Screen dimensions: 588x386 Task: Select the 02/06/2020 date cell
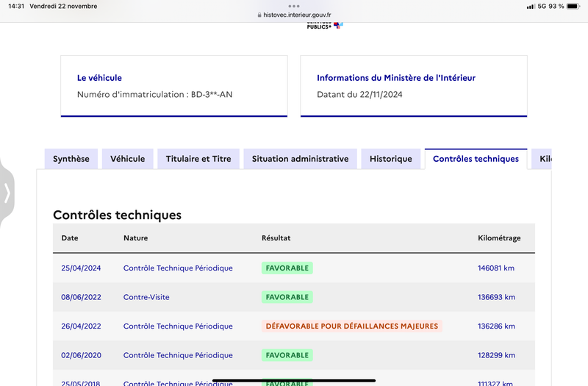pyautogui.click(x=81, y=355)
